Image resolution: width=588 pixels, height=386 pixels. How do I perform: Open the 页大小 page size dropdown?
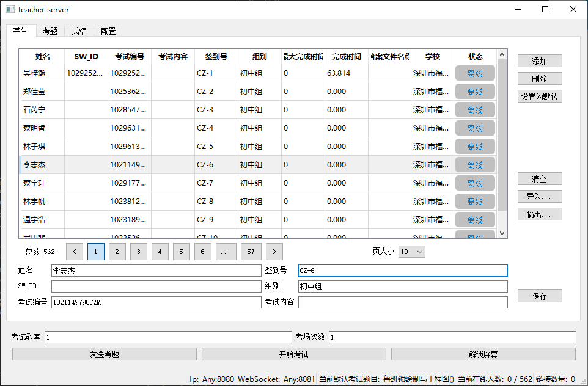(411, 252)
